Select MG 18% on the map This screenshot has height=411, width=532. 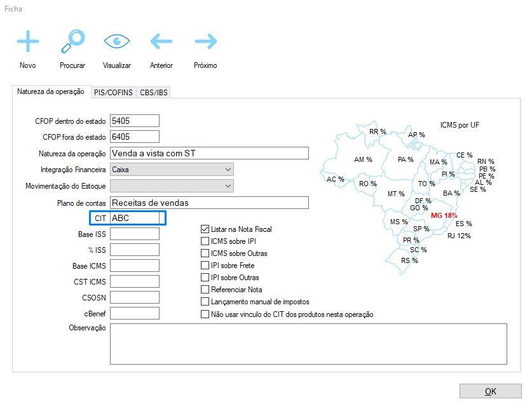[x=444, y=215]
